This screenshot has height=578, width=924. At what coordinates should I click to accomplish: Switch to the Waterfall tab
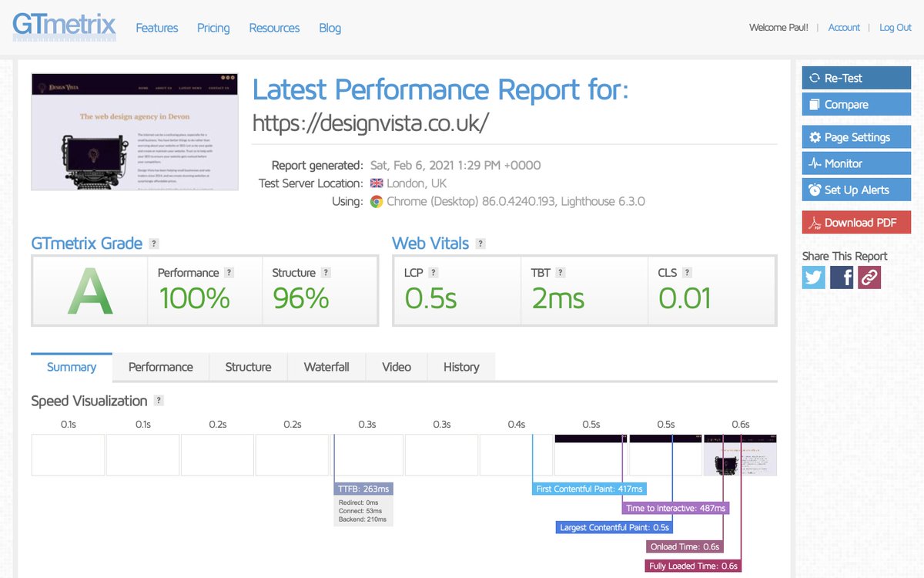tap(326, 367)
